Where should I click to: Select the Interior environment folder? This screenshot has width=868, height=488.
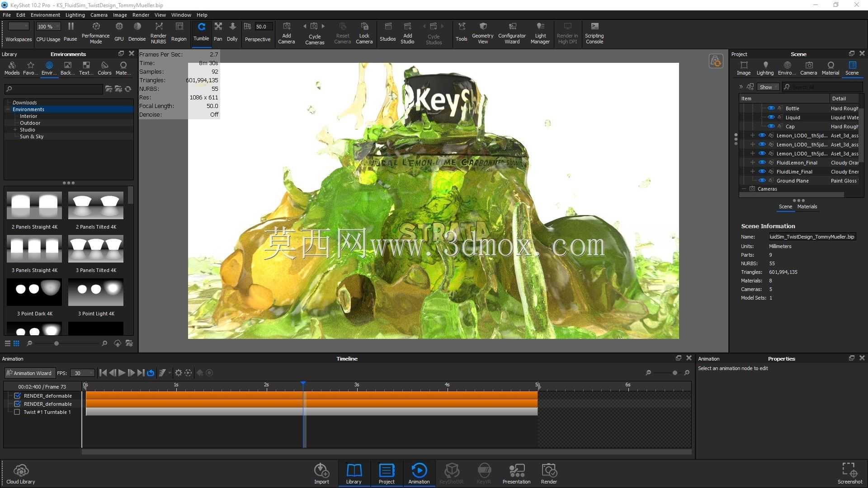tap(28, 116)
